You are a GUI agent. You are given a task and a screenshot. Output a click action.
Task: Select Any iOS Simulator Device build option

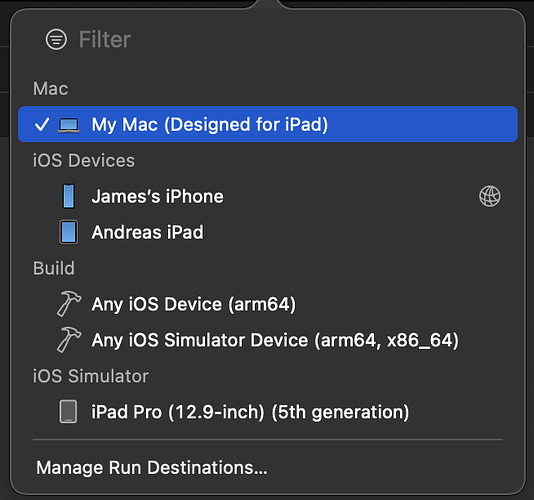click(x=268, y=340)
